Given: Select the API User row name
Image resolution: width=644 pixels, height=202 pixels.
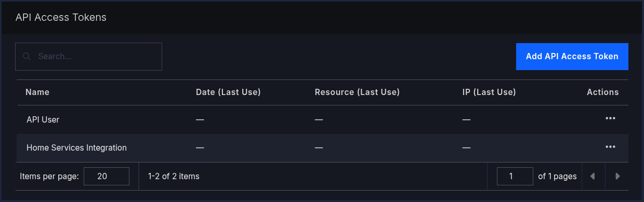Looking at the screenshot, I should (43, 119).
